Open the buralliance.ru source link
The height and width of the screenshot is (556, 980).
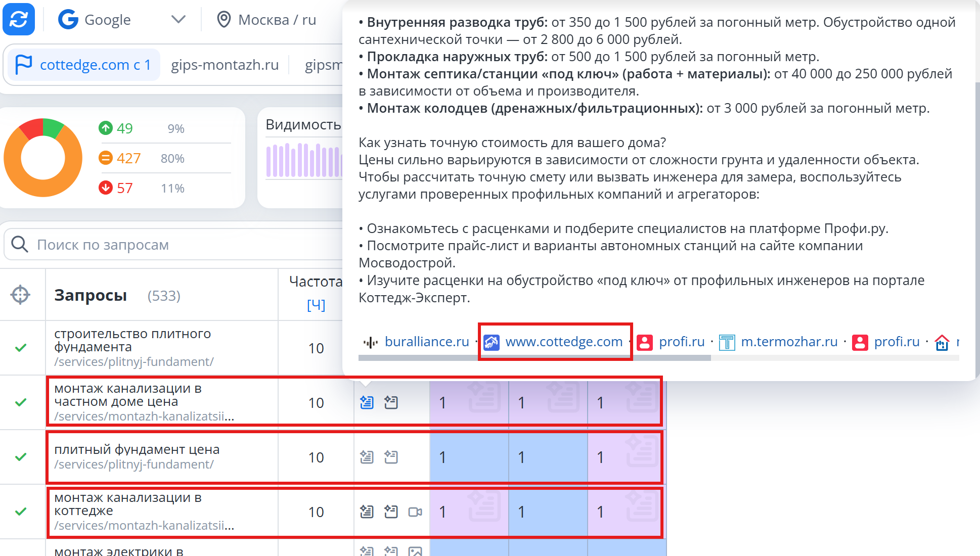pyautogui.click(x=427, y=342)
